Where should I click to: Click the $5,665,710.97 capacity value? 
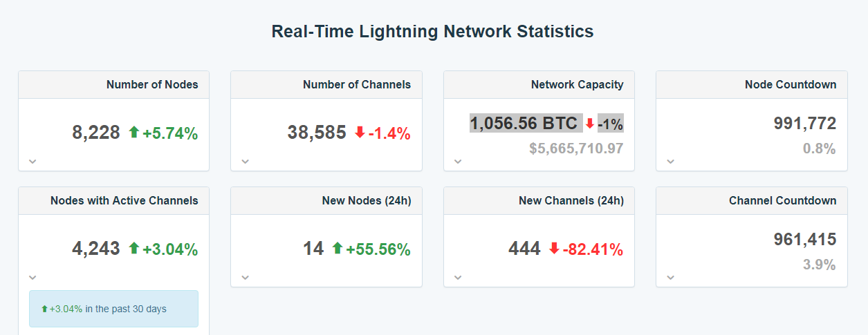click(x=576, y=149)
